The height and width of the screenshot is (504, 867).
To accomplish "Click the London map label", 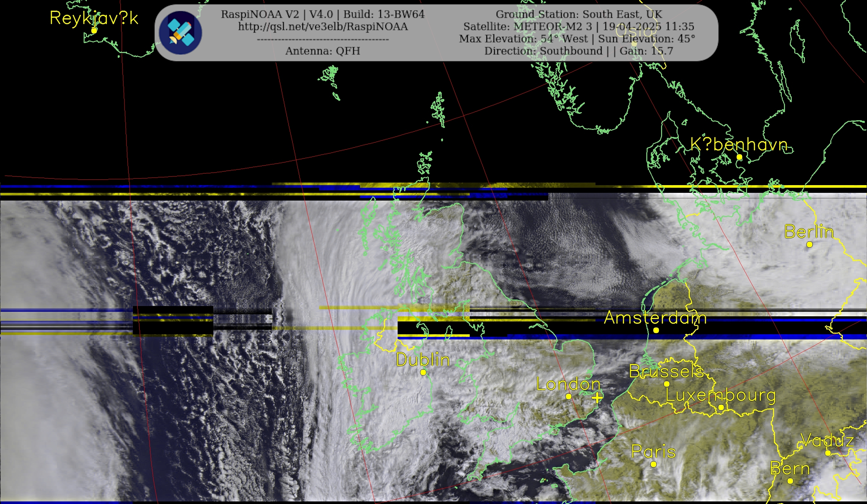I will tap(568, 384).
